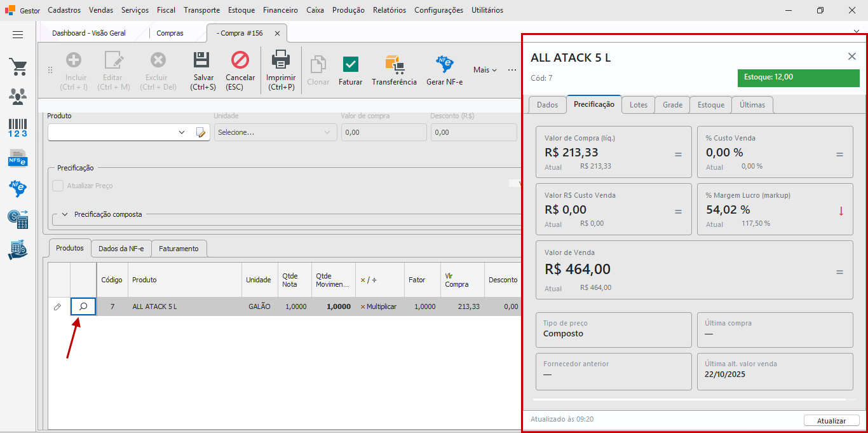
Task: Open the NFS-e sidebar icon
Action: (18, 158)
